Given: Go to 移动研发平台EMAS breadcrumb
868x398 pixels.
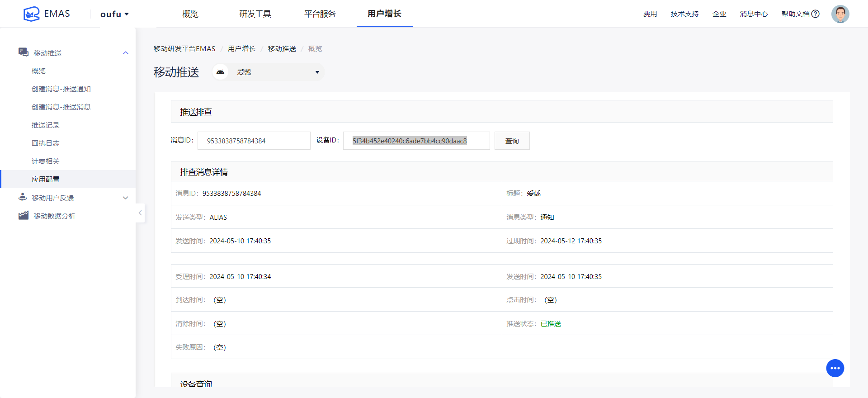Looking at the screenshot, I should (x=184, y=48).
